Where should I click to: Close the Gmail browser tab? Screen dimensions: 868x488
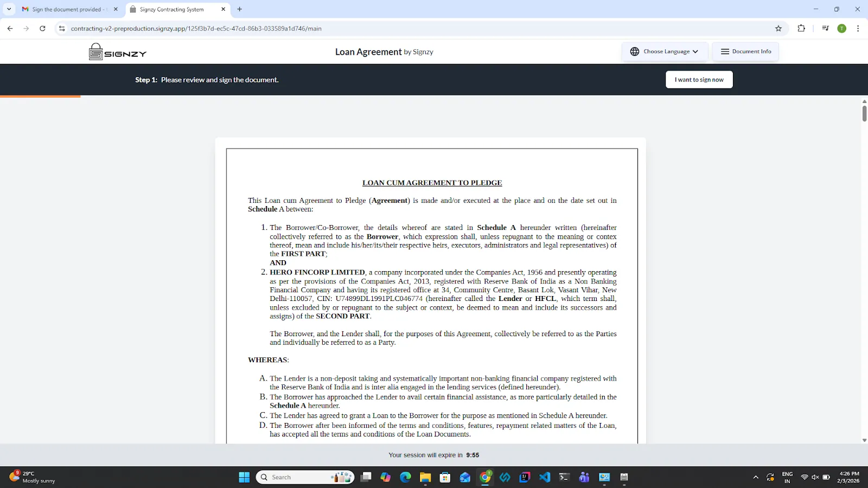[x=116, y=9]
